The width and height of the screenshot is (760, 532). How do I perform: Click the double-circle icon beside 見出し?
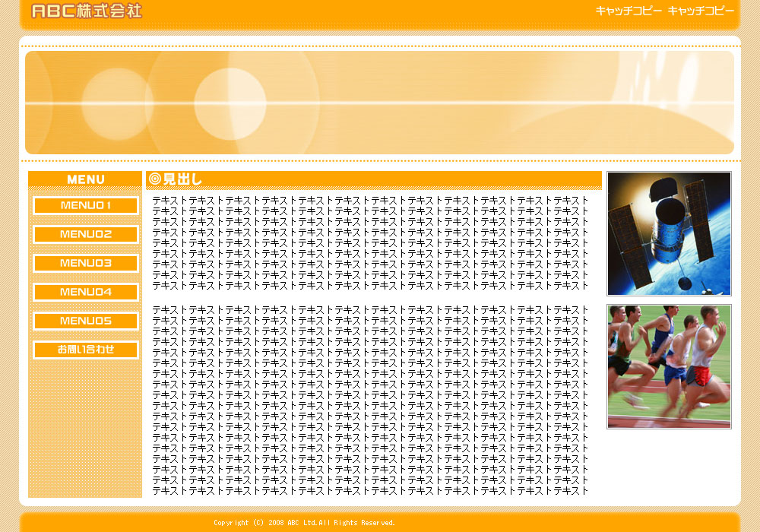pyautogui.click(x=154, y=179)
